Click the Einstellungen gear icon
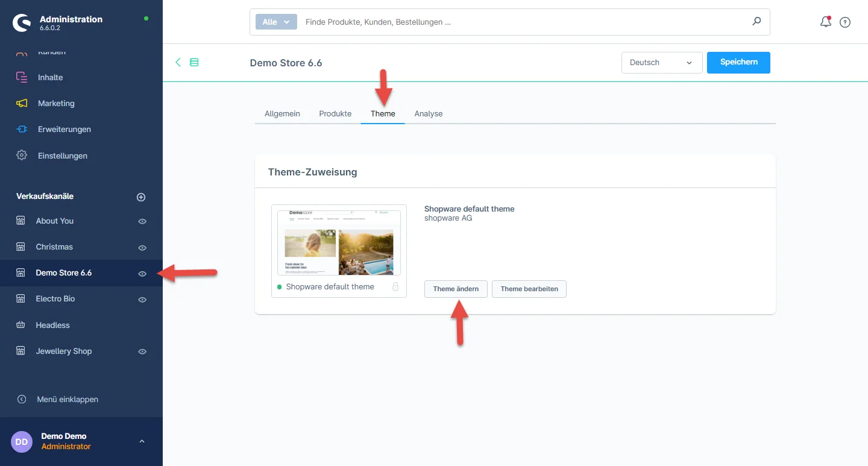868x466 pixels. (x=22, y=156)
